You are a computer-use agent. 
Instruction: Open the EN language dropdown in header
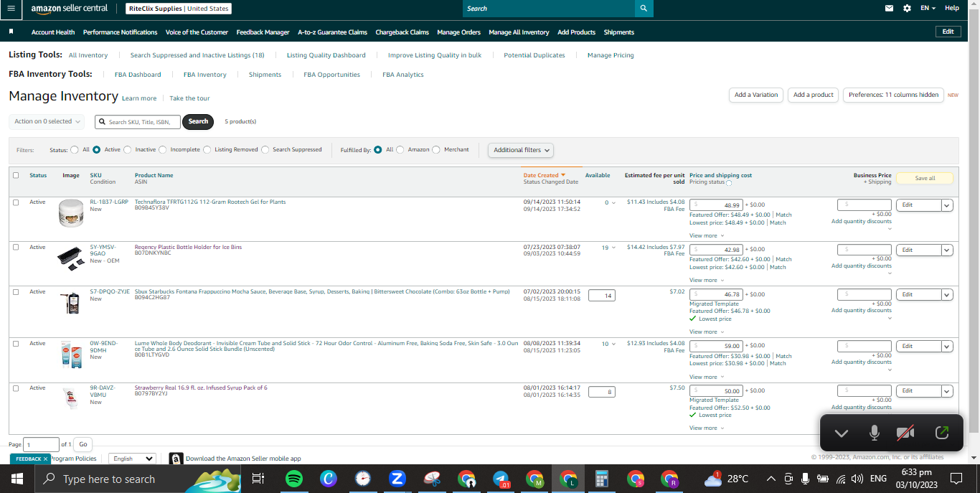click(x=928, y=8)
